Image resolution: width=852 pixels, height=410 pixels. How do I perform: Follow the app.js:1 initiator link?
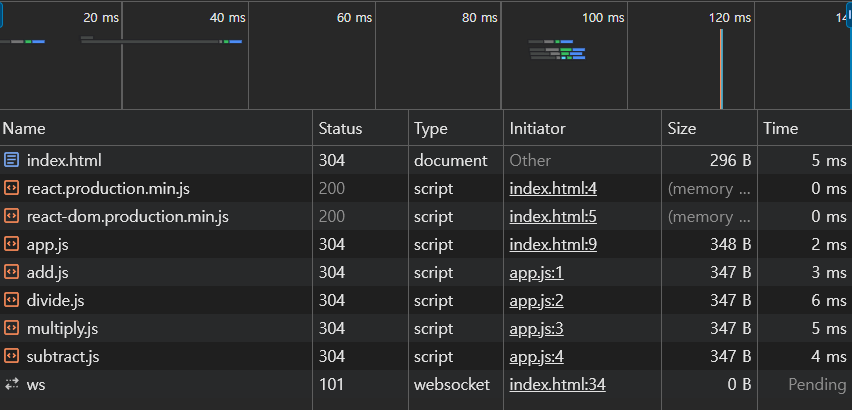coord(536,272)
